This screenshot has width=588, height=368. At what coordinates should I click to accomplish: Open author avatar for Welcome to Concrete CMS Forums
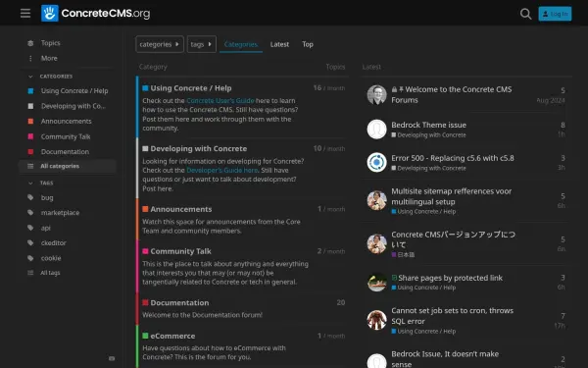point(376,94)
